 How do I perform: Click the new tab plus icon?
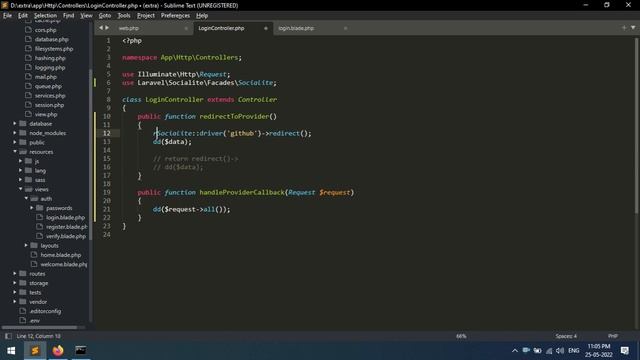pos(624,28)
